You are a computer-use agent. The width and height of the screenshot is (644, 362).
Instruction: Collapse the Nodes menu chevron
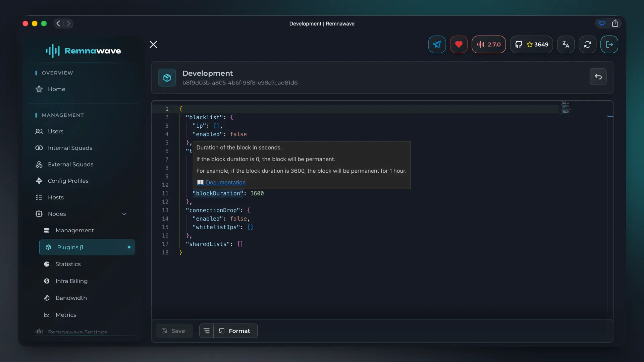[x=124, y=214]
